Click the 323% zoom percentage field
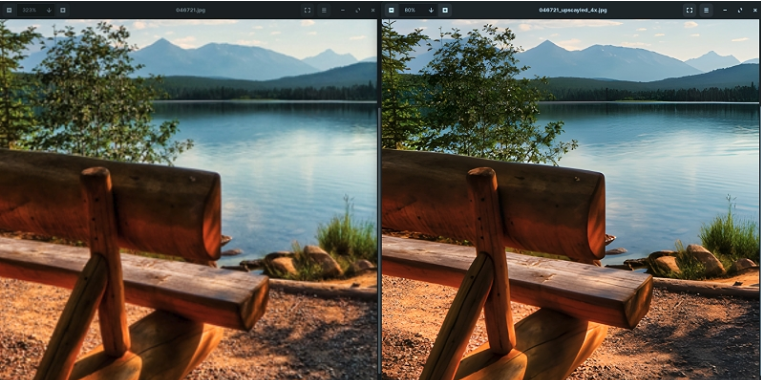This screenshot has width=761, height=380. (29, 10)
